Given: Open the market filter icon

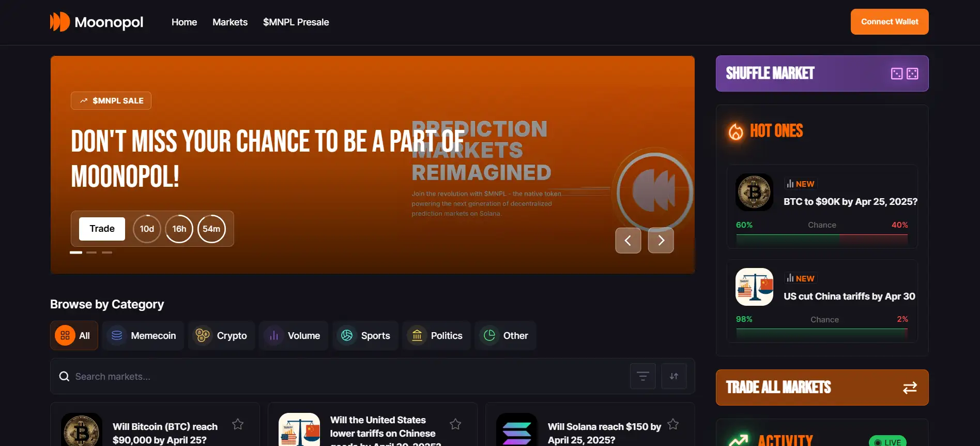Looking at the screenshot, I should pos(642,376).
